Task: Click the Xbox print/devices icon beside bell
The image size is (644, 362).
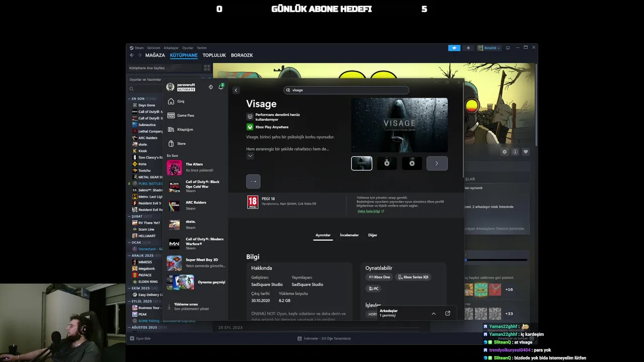Action: [210, 87]
